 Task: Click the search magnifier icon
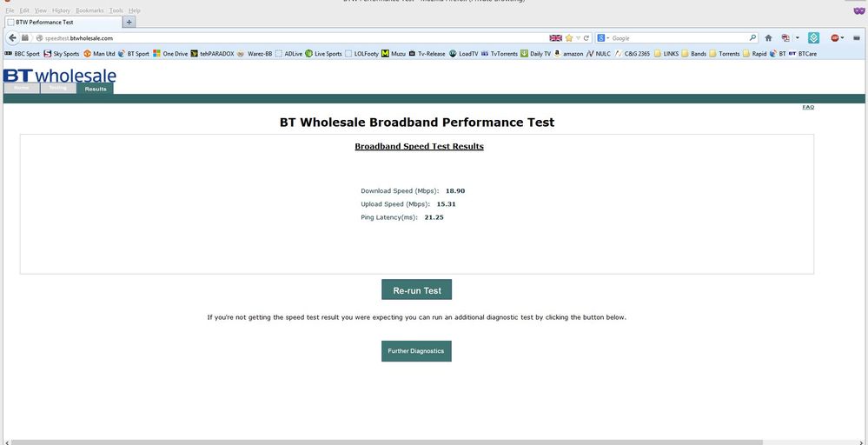(752, 38)
